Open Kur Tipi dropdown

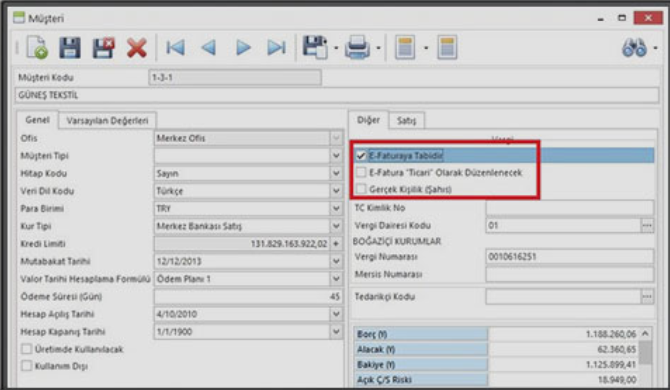click(336, 226)
